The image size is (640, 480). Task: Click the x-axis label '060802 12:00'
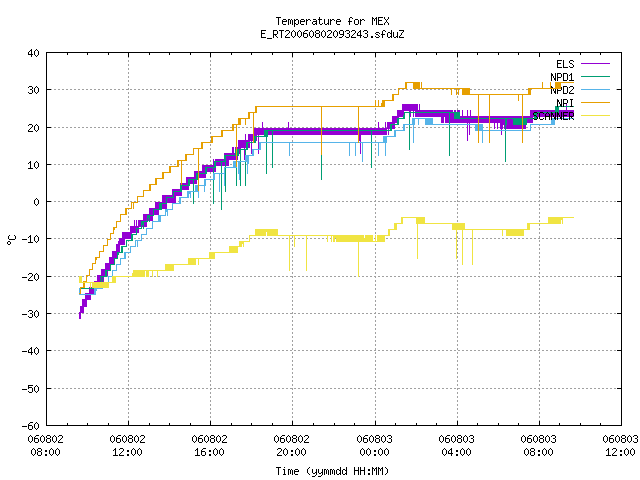(x=127, y=446)
